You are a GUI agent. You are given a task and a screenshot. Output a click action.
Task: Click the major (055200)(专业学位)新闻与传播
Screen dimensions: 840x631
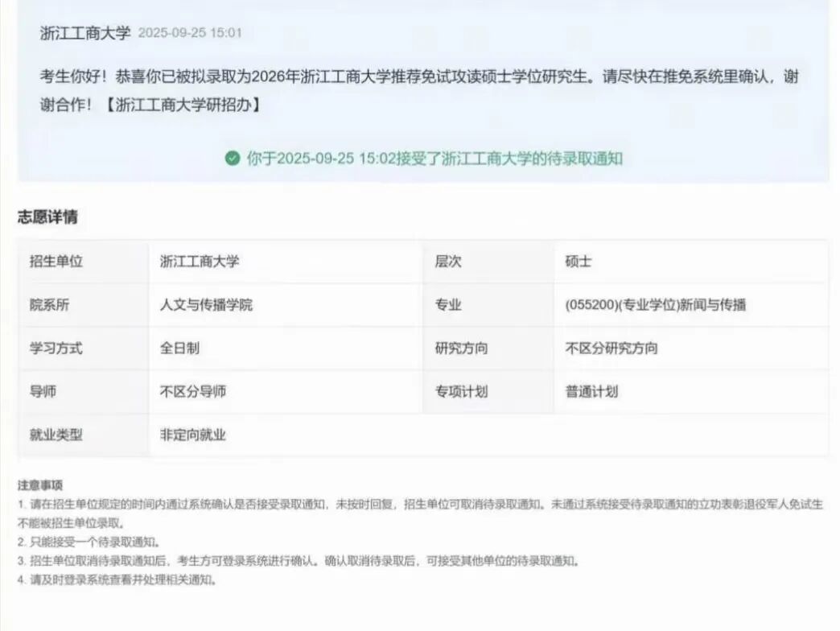(655, 305)
